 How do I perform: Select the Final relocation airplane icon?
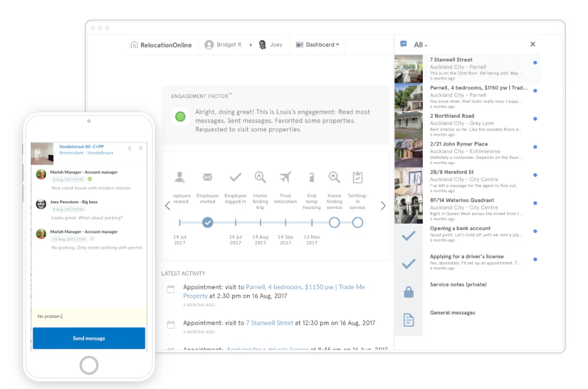tap(285, 178)
